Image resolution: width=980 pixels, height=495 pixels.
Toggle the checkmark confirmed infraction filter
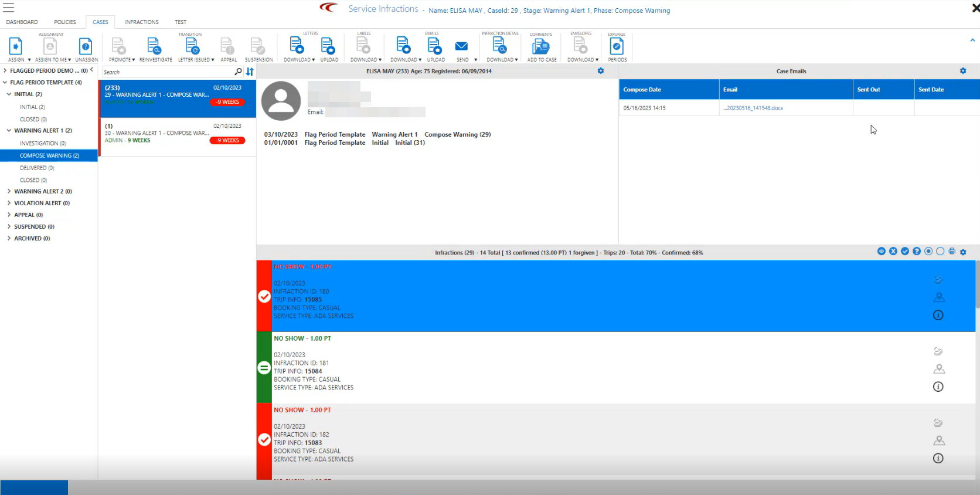(x=905, y=251)
